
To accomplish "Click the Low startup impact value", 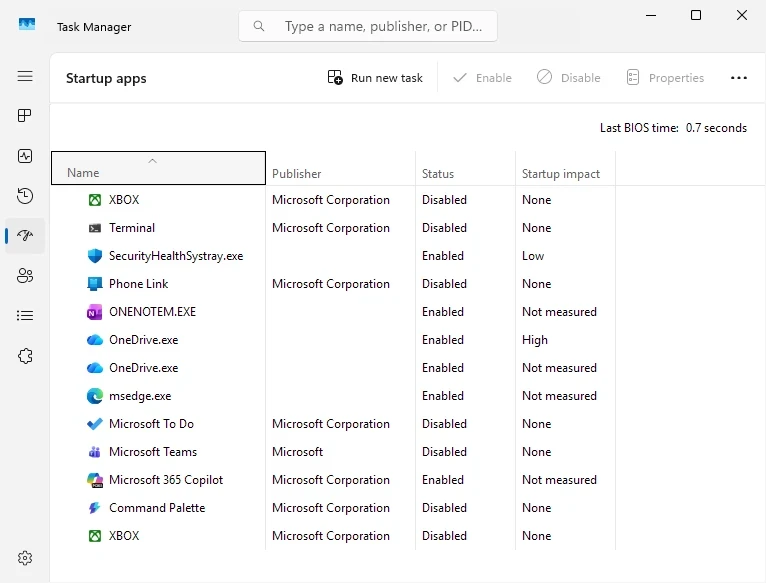I will pos(532,256).
